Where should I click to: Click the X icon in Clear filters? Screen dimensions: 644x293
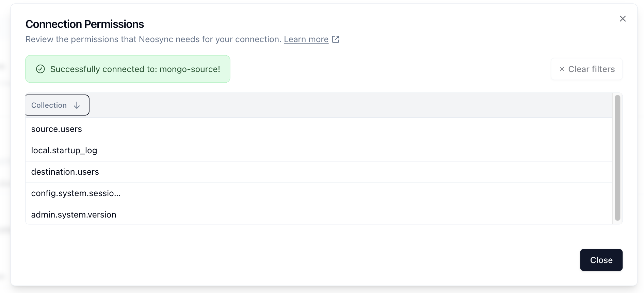coord(562,69)
